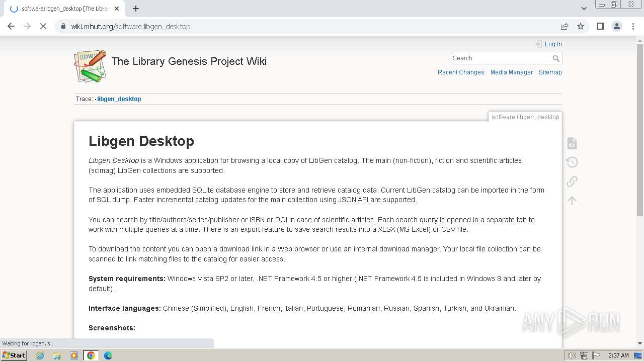This screenshot has height=362, width=644.
Task: Share this page icon
Action: click(565, 26)
